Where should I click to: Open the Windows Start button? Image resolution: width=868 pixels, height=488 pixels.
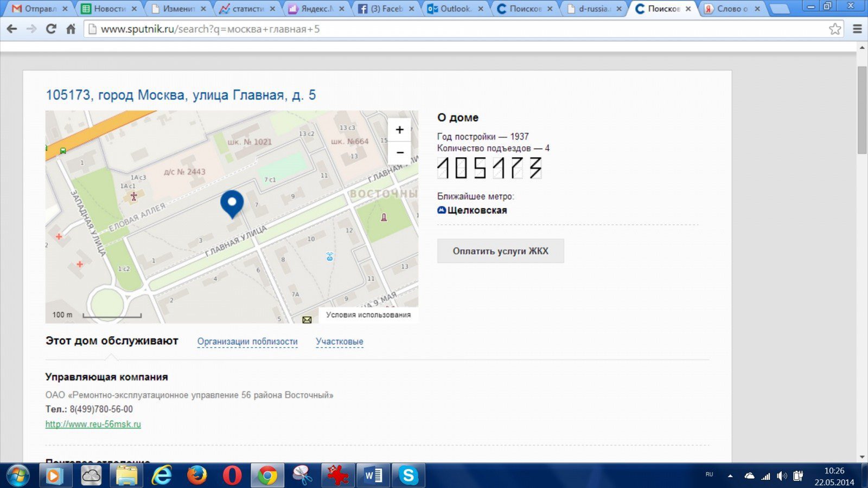click(x=18, y=476)
